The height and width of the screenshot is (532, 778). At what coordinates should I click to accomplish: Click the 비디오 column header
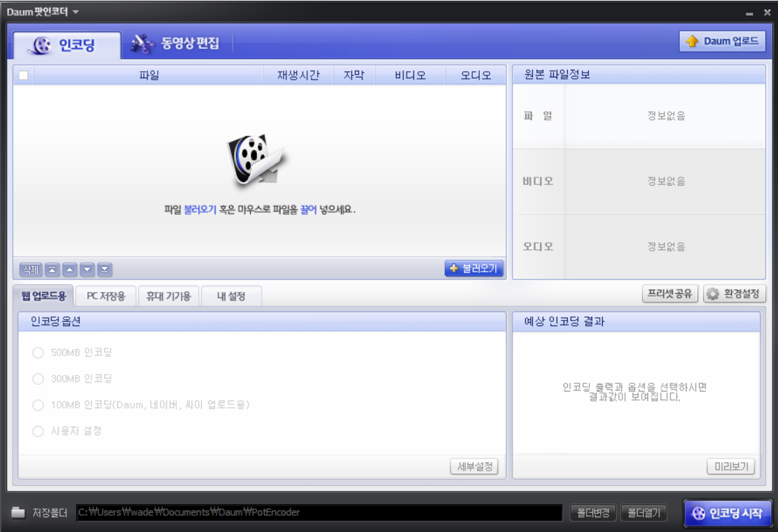411,75
